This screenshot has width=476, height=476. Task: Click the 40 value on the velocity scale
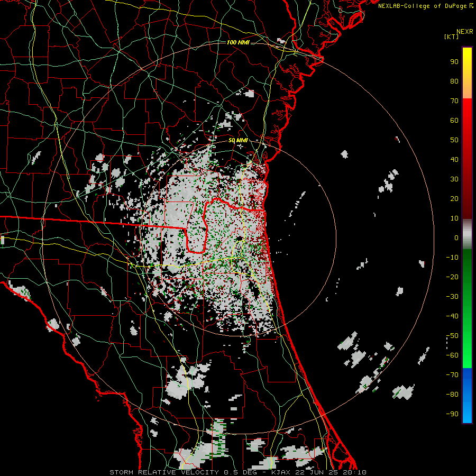coord(454,160)
